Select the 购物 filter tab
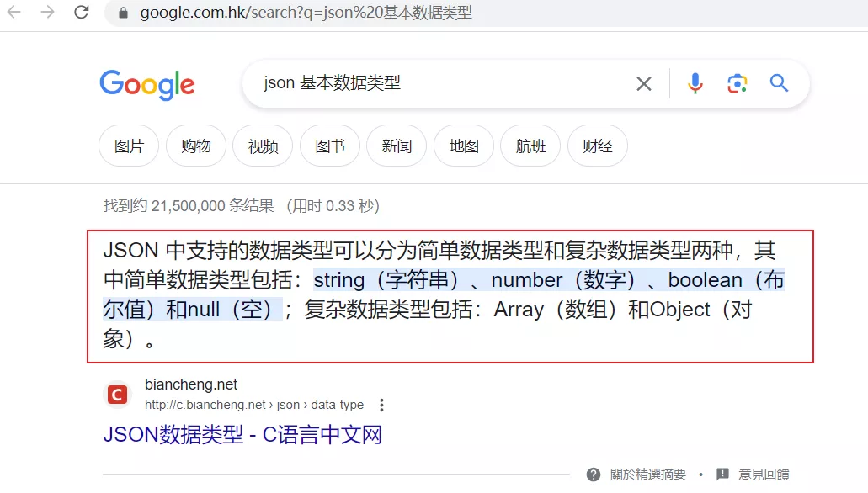The width and height of the screenshot is (868, 493). point(196,146)
